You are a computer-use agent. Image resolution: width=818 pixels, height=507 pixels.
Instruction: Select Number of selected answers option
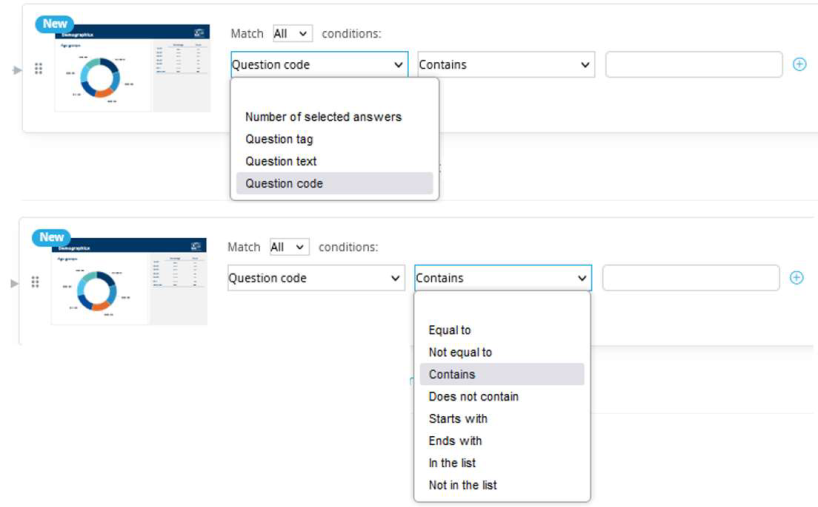(323, 117)
